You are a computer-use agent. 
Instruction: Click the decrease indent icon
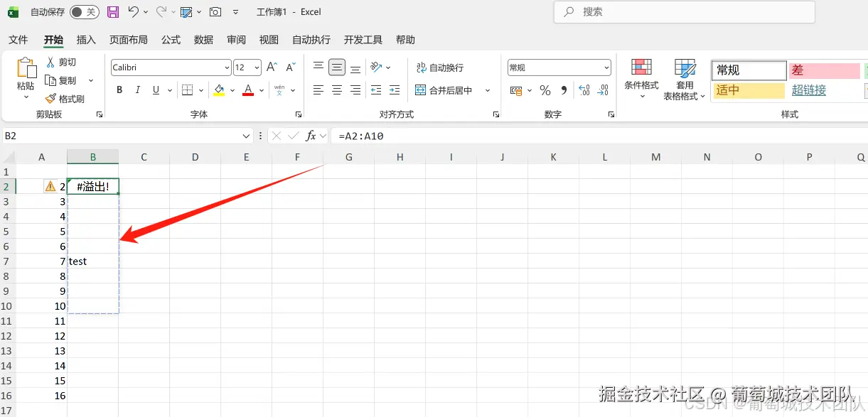coord(376,90)
